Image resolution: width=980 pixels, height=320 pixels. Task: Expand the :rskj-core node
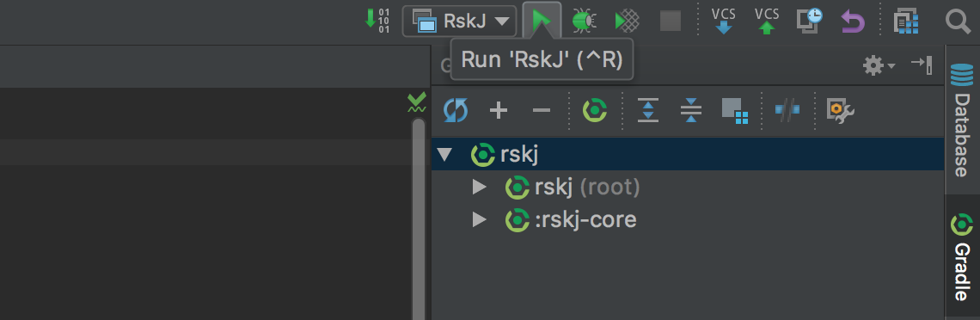480,219
